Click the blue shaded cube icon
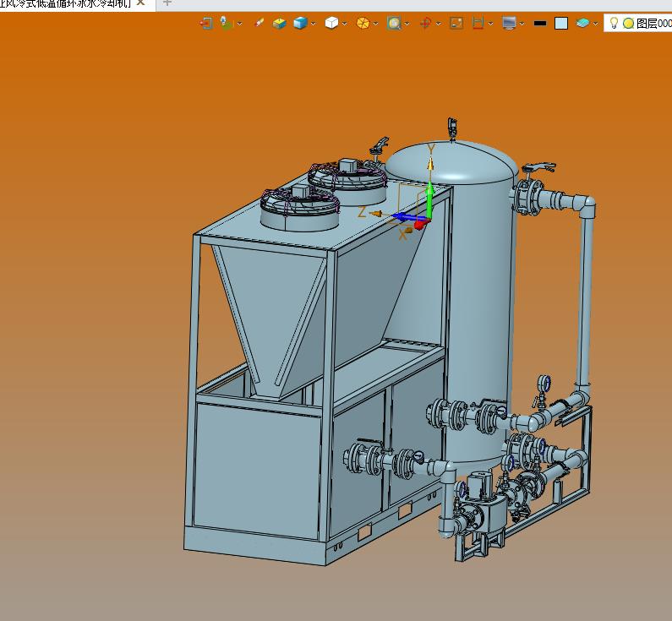Viewport: 672px width, 621px height. click(x=300, y=23)
